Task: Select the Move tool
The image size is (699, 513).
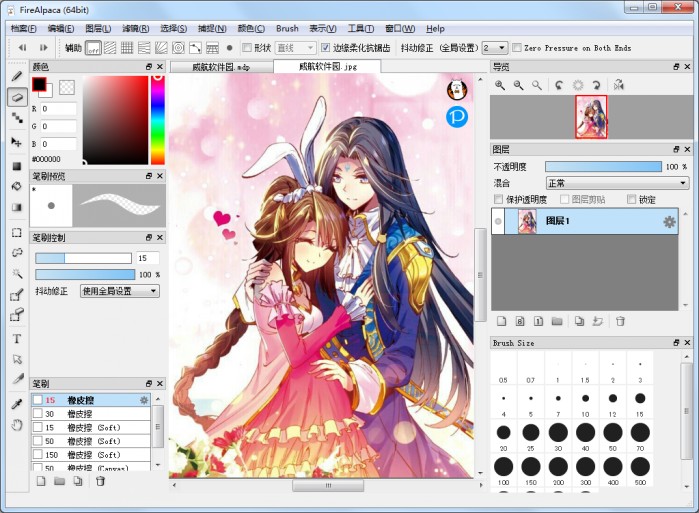Action: pyautogui.click(x=16, y=142)
